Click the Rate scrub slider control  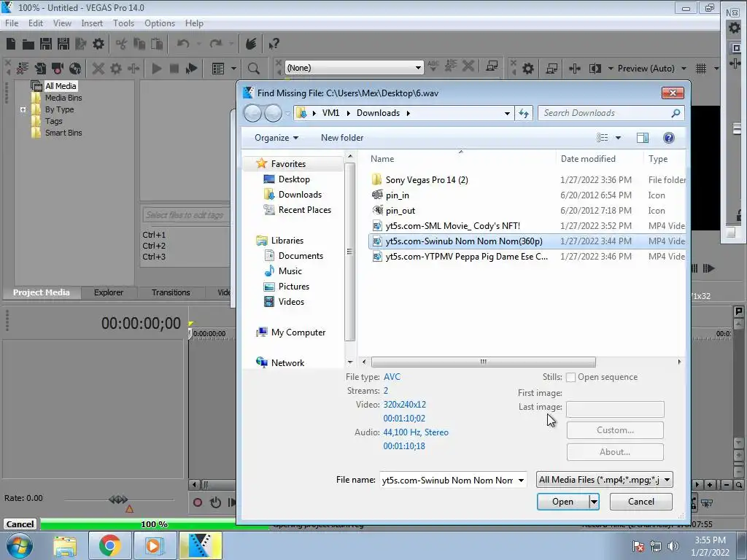point(118,499)
